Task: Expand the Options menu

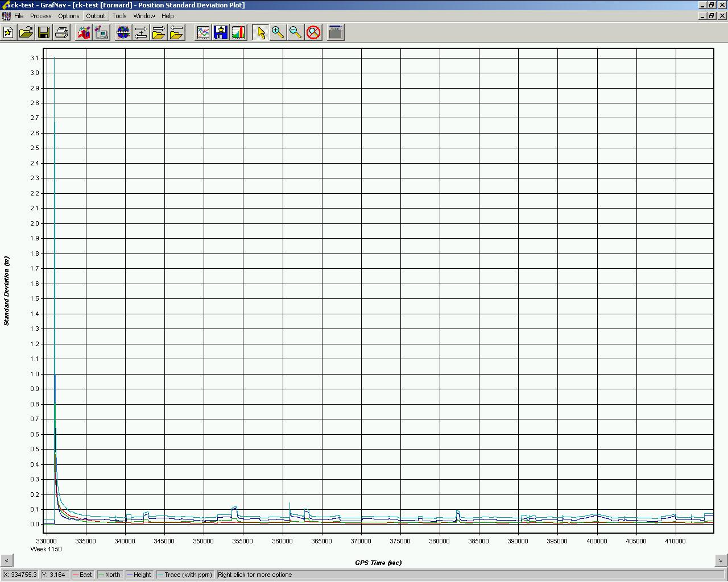Action: (x=68, y=16)
